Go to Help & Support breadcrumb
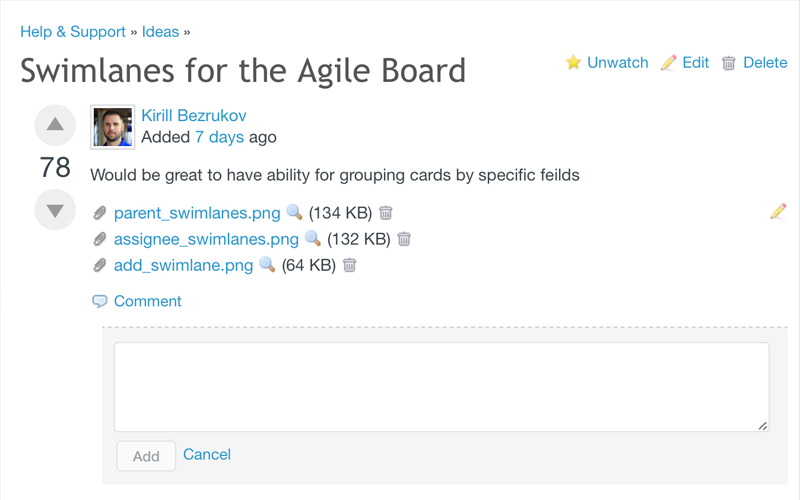800x500 pixels. tap(73, 31)
